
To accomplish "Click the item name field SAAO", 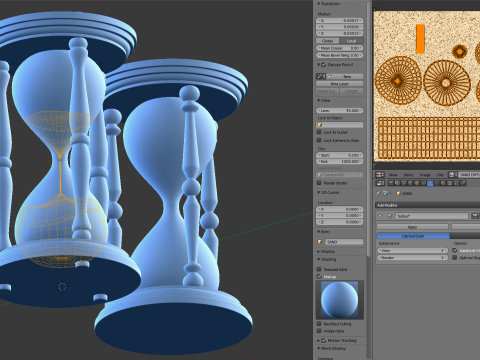I will click(344, 242).
